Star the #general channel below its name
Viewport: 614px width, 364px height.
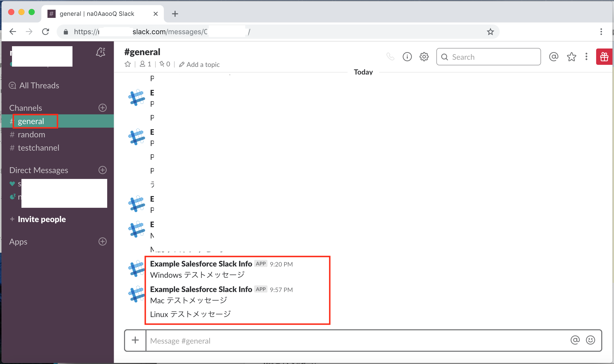click(x=128, y=64)
